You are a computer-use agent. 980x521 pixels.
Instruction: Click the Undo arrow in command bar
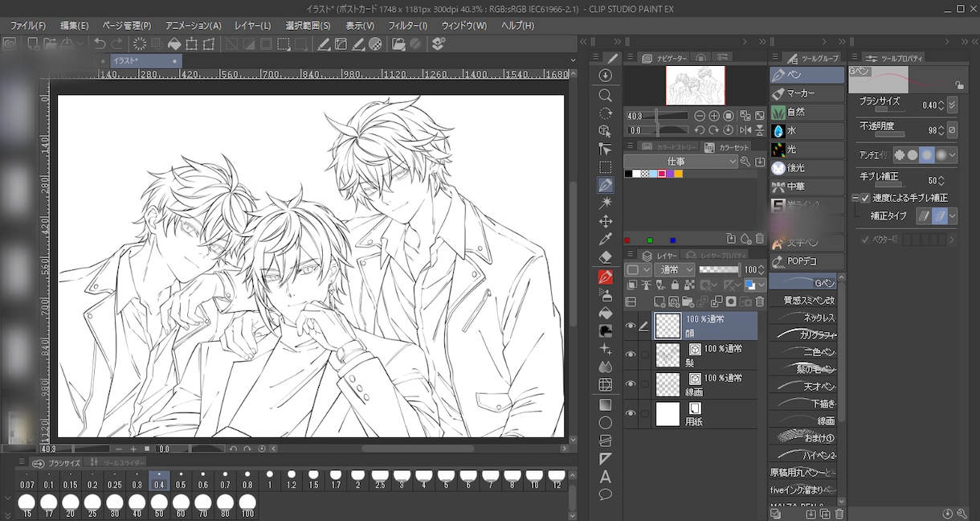pyautogui.click(x=100, y=43)
